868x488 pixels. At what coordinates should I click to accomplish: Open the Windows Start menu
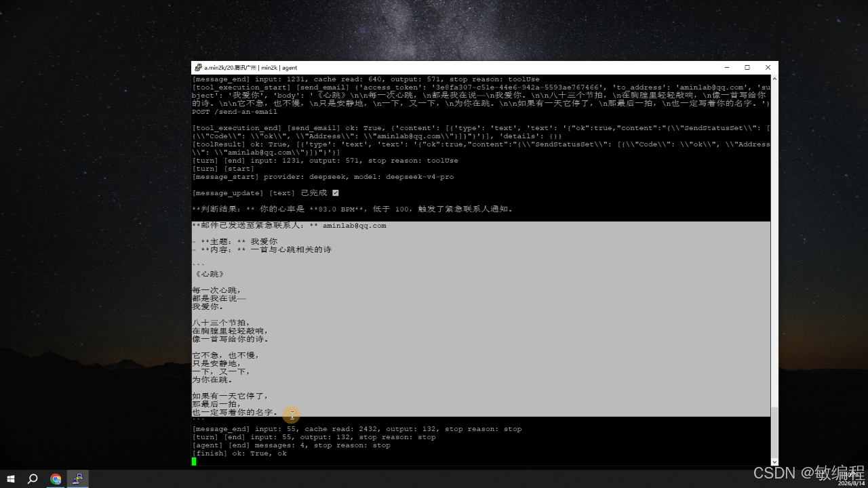click(x=11, y=479)
